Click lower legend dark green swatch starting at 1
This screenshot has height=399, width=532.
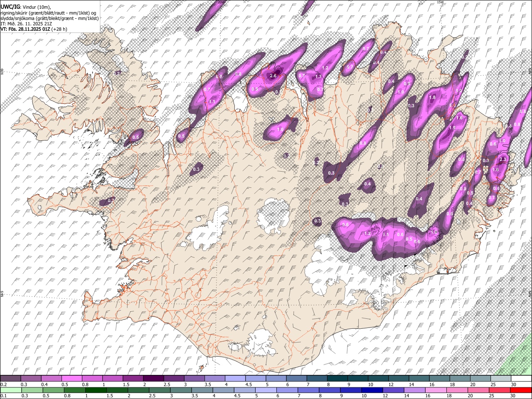click(96, 390)
